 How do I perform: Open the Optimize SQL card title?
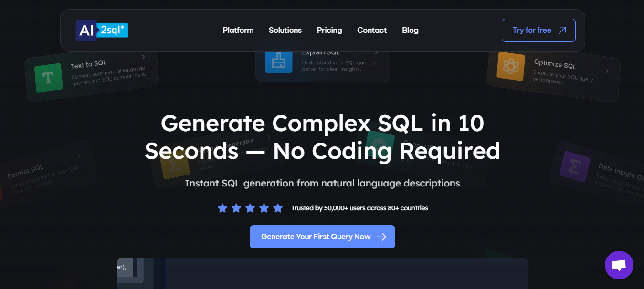(x=555, y=64)
